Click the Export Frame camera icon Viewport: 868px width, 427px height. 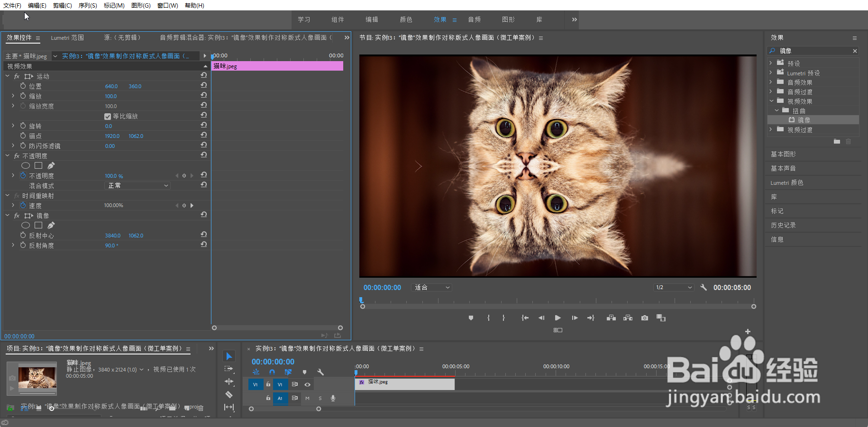644,318
